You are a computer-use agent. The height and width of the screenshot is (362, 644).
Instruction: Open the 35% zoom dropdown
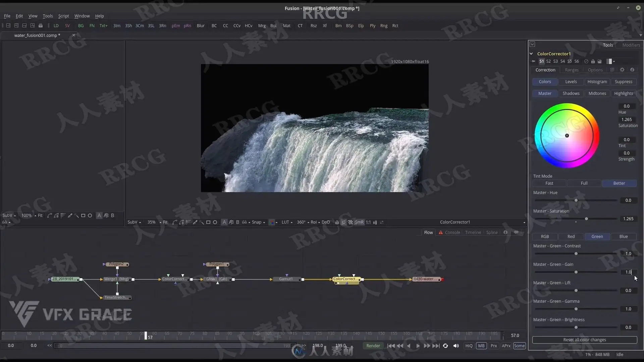[x=154, y=222]
